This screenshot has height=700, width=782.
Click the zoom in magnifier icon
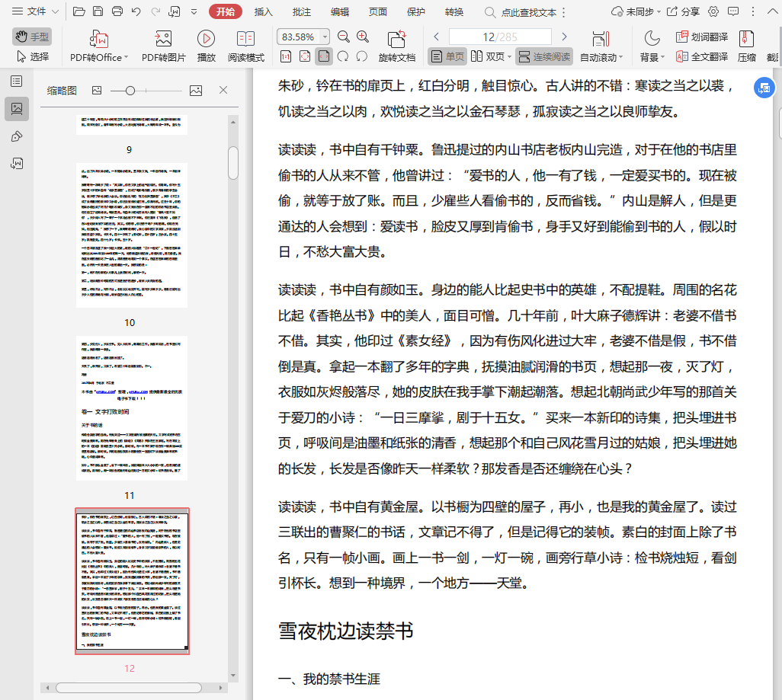[x=363, y=37]
